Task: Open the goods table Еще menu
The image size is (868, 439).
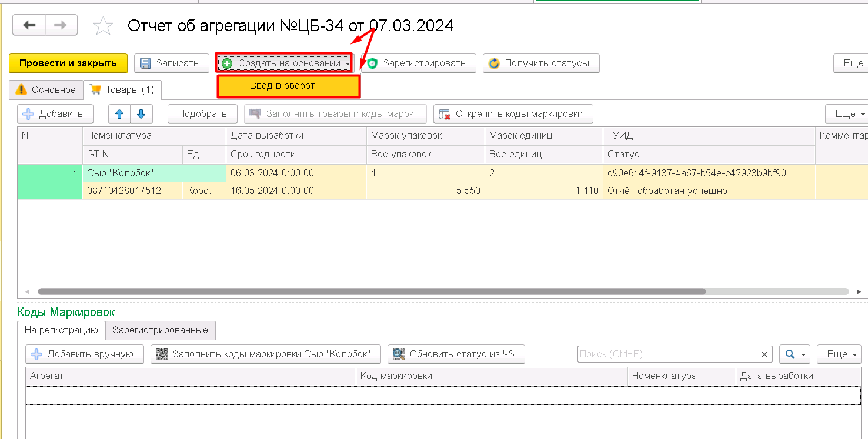Action: 847,113
